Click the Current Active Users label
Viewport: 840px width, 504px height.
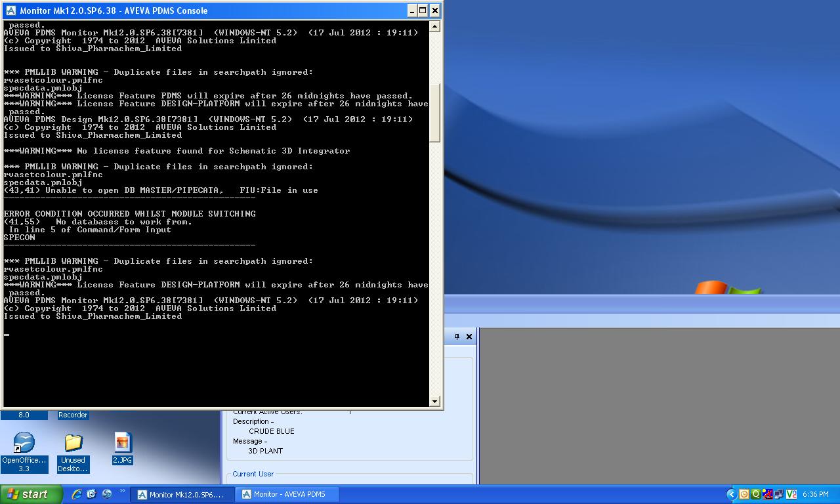(x=267, y=412)
